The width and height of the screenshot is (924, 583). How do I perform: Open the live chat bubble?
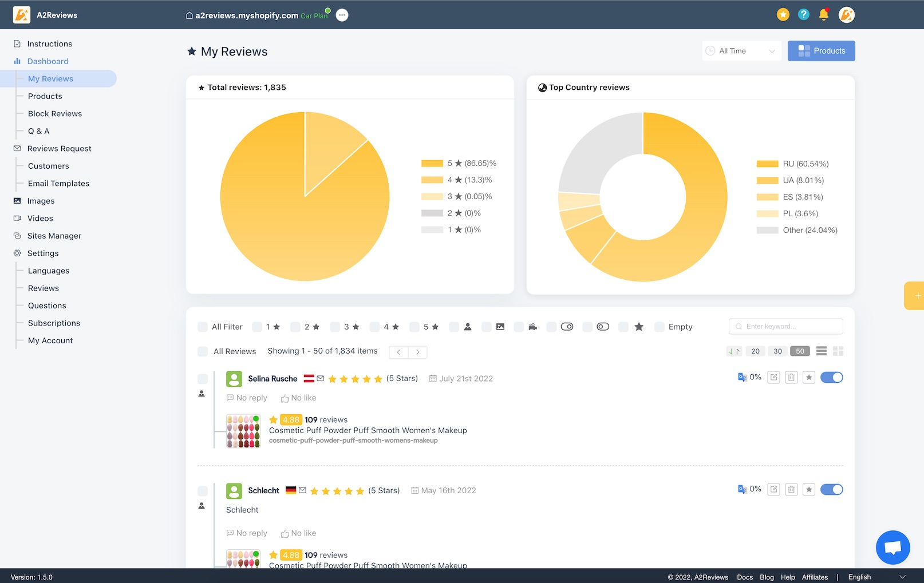[893, 548]
